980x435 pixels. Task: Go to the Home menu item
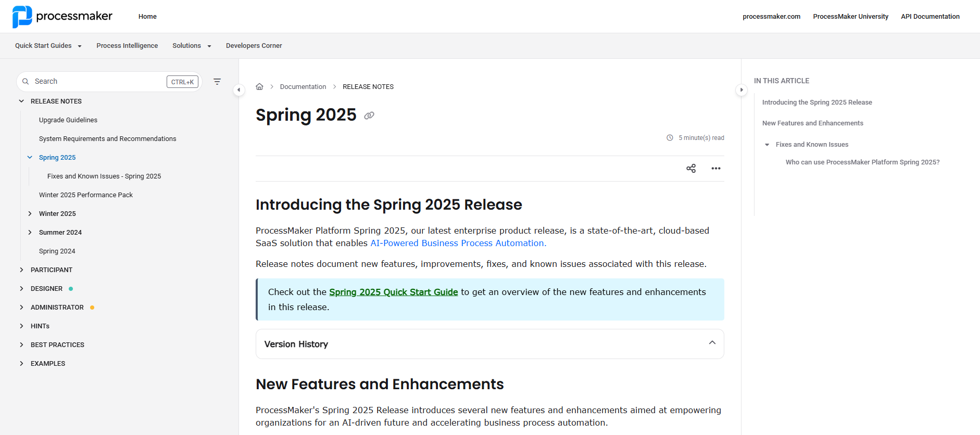(x=147, y=17)
